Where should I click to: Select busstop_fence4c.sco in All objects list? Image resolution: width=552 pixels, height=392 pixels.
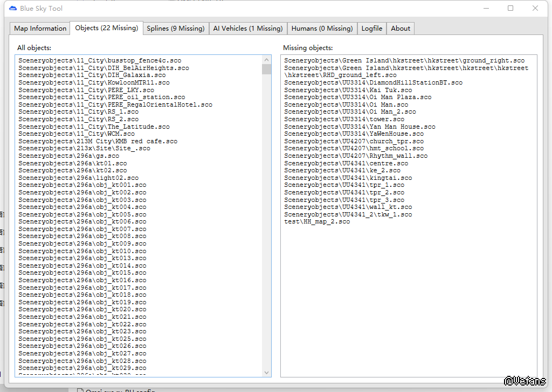click(x=100, y=61)
